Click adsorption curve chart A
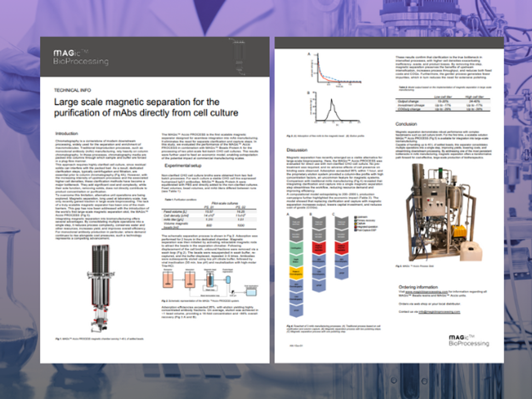 coord(335,69)
